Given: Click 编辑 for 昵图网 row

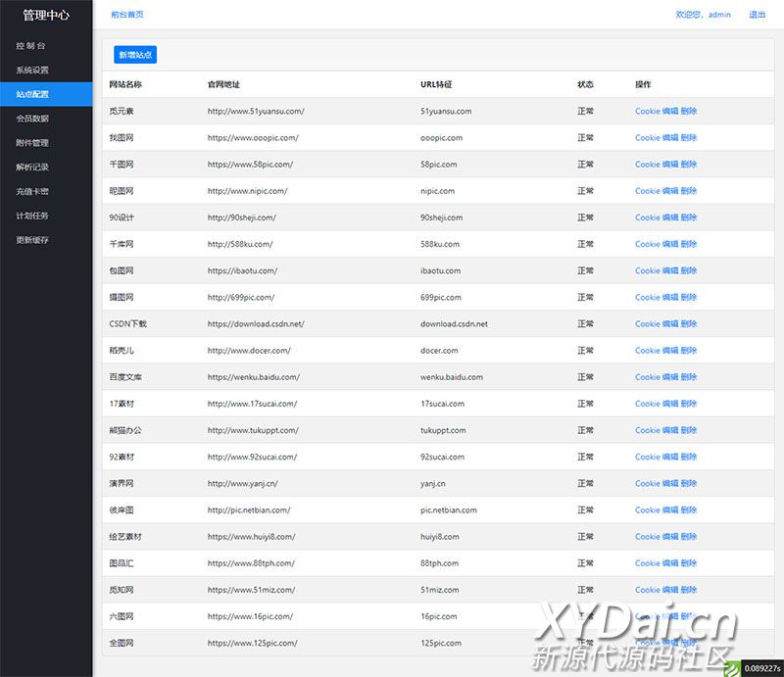Looking at the screenshot, I should [670, 190].
